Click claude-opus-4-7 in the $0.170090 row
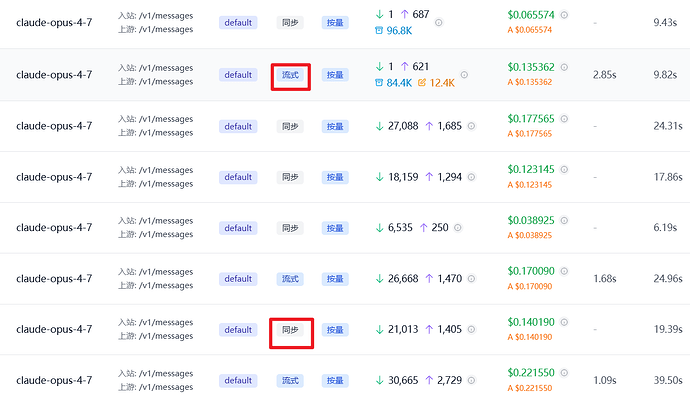 coord(54,279)
